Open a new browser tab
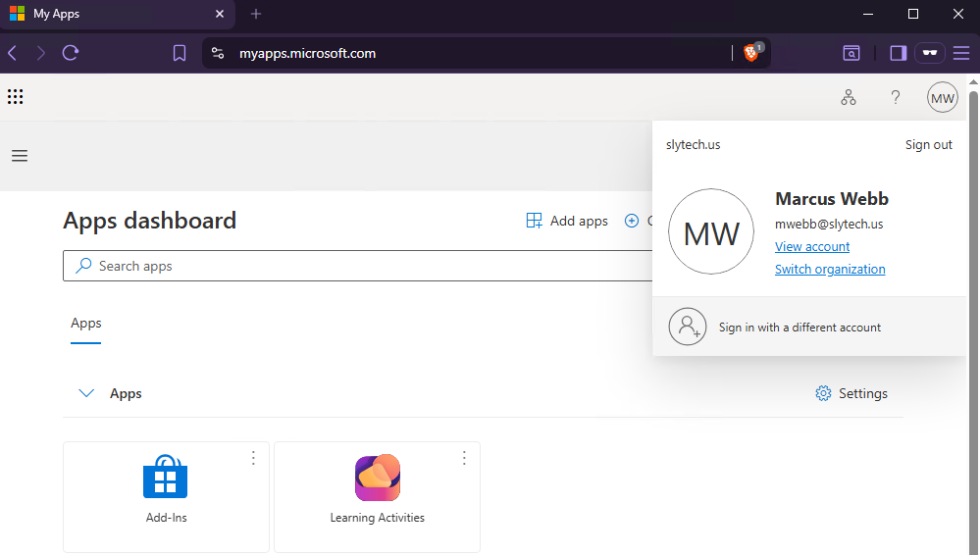 click(256, 14)
